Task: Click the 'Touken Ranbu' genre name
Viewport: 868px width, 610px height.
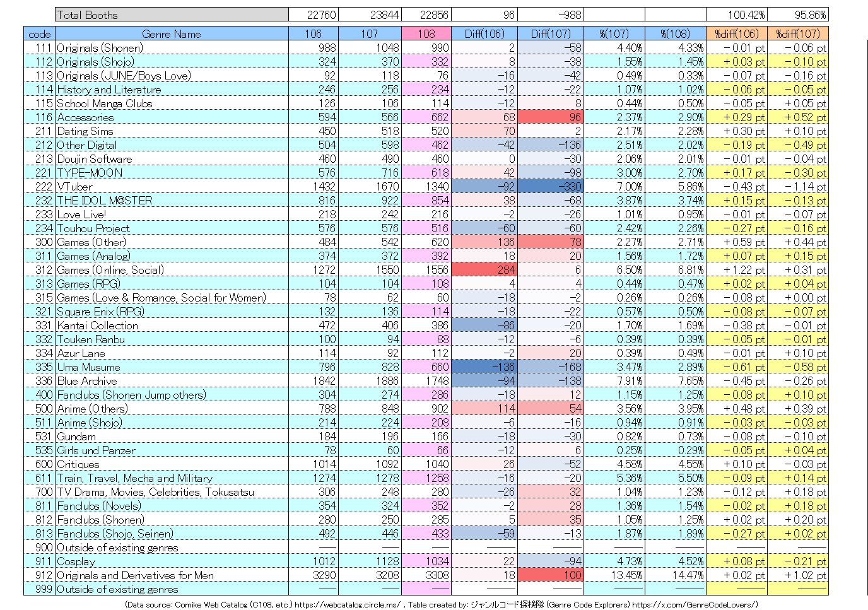Action: click(91, 339)
